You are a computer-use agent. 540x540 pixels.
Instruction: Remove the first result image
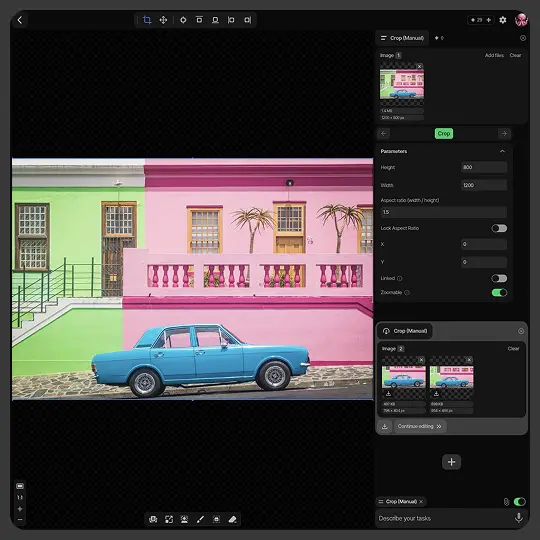tap(421, 360)
